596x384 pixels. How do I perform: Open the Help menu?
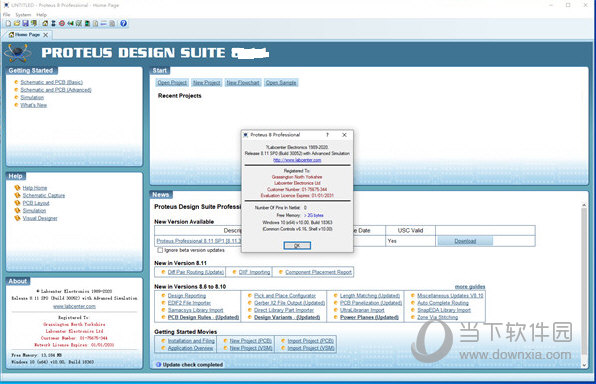coord(41,15)
